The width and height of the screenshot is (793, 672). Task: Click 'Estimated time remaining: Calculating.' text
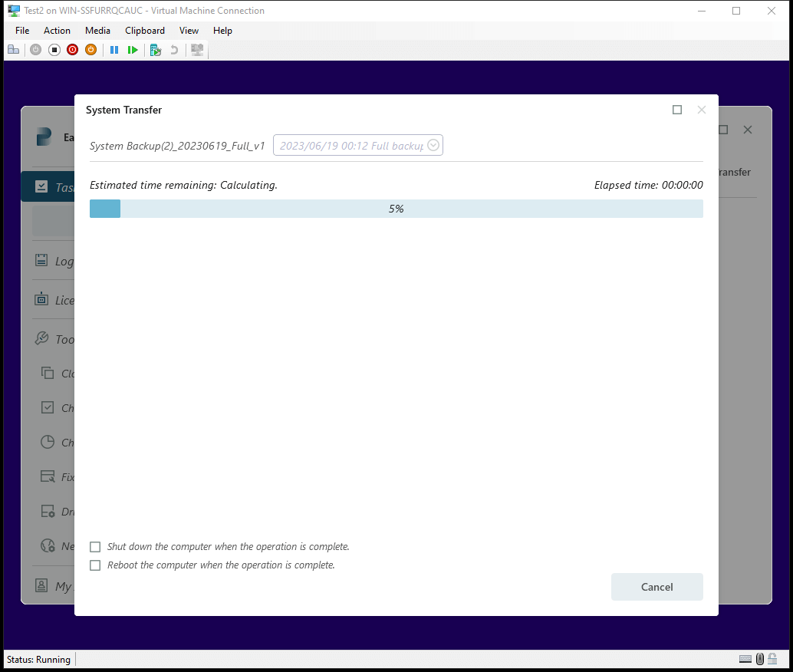pyautogui.click(x=183, y=185)
